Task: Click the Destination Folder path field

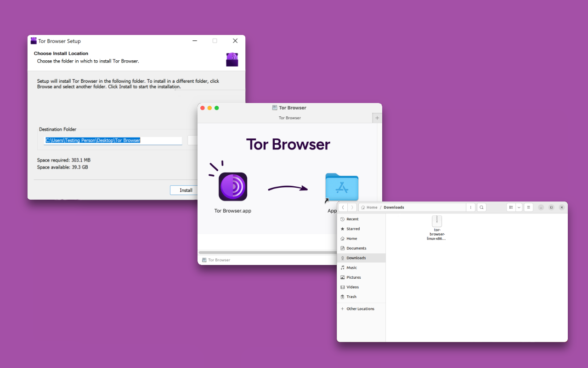Action: (113, 140)
